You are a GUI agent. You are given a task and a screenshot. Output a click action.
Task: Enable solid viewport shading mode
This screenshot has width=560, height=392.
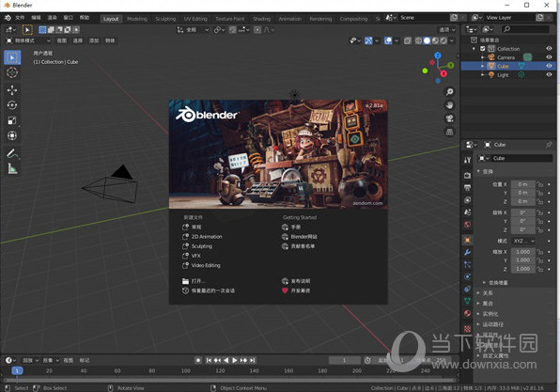427,40
